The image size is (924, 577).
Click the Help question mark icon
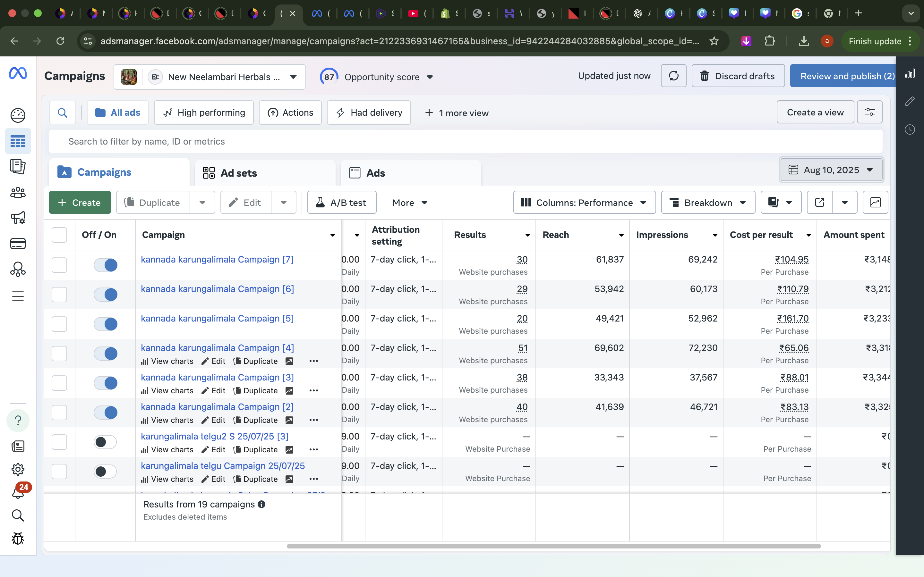18,421
